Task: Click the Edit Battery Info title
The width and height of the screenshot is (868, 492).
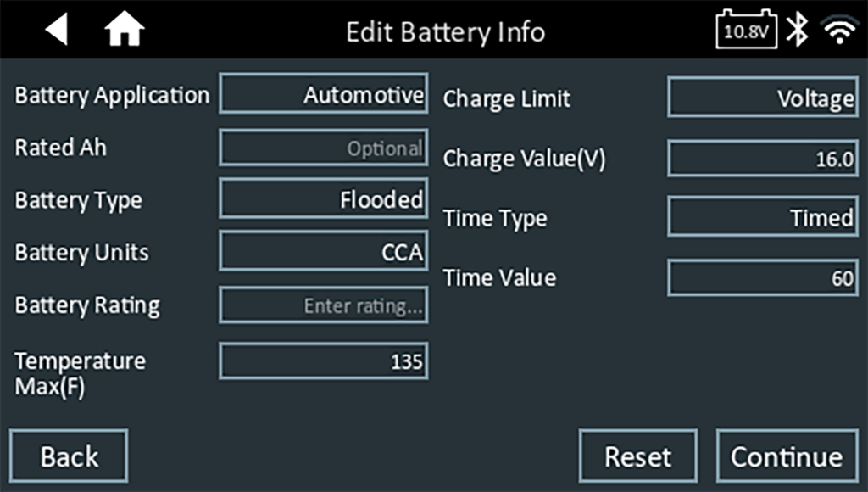Action: click(x=445, y=32)
